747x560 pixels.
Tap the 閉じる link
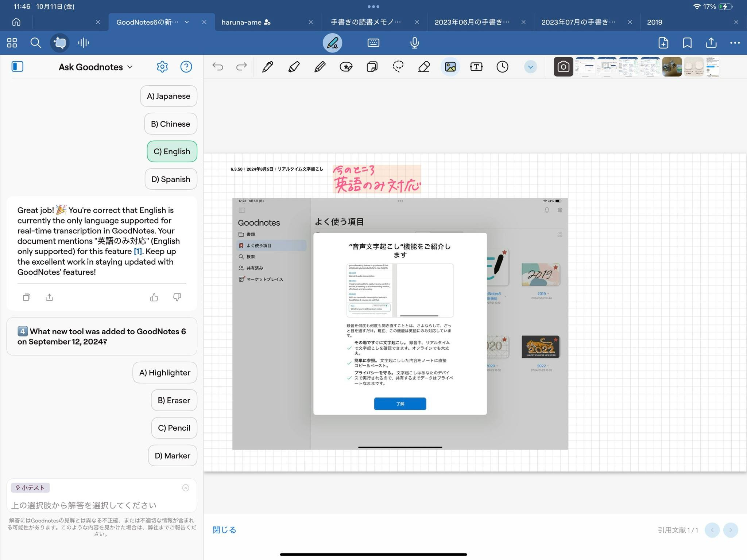(224, 530)
